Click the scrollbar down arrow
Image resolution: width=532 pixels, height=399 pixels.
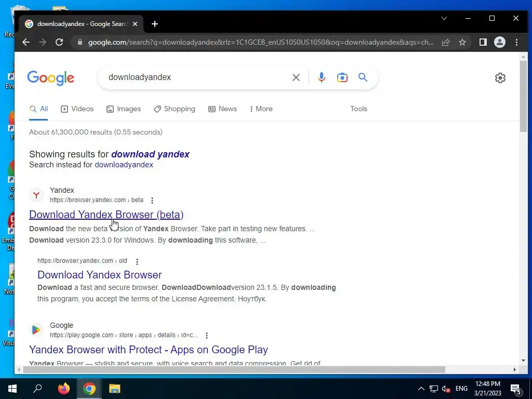[x=523, y=361]
